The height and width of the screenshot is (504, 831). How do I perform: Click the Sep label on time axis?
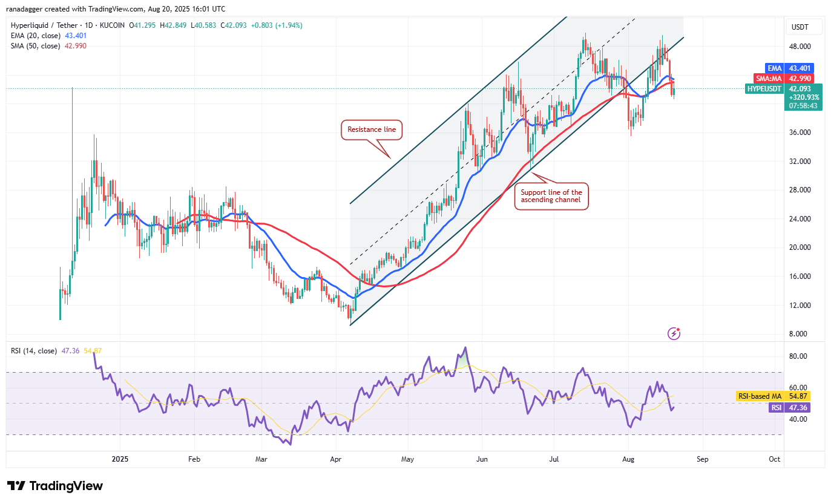coord(702,459)
